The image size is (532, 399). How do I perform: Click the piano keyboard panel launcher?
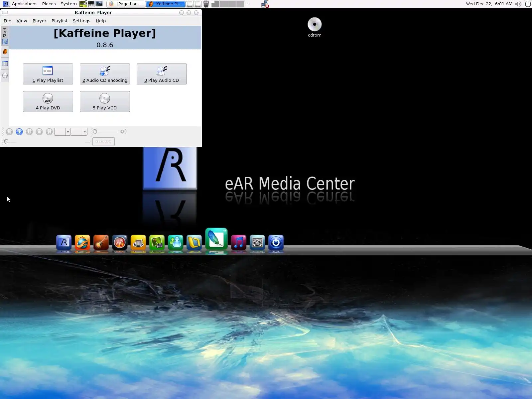(x=91, y=4)
